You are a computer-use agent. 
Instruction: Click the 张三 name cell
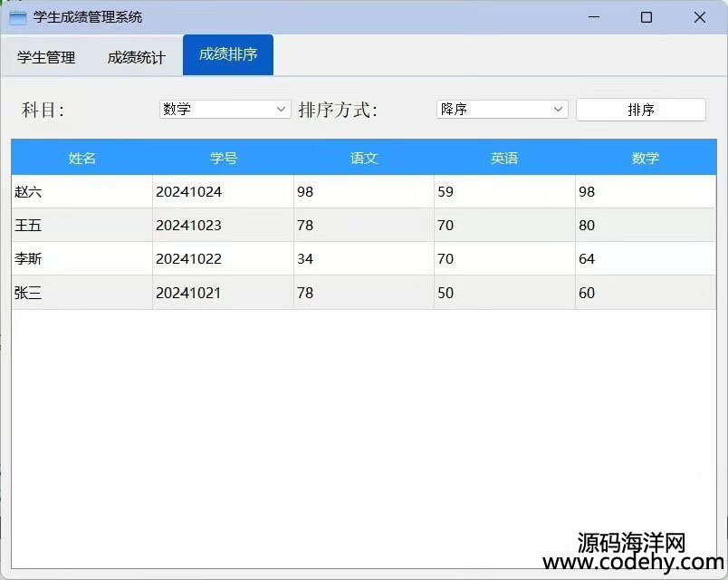coord(82,294)
